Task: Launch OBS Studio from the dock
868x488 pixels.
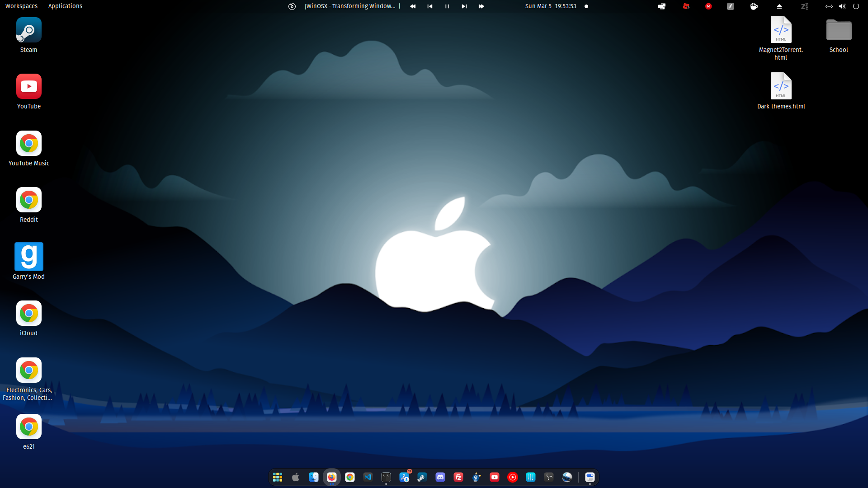Action: point(548,477)
